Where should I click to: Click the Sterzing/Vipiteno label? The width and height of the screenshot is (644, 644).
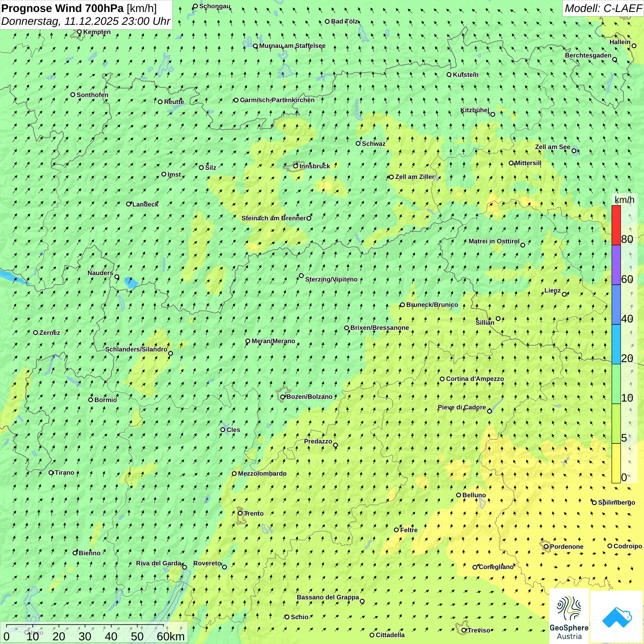coord(331,279)
